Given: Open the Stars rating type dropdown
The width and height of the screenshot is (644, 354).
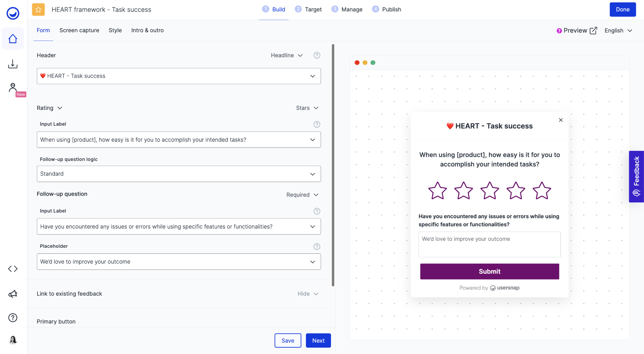Looking at the screenshot, I should 307,108.
